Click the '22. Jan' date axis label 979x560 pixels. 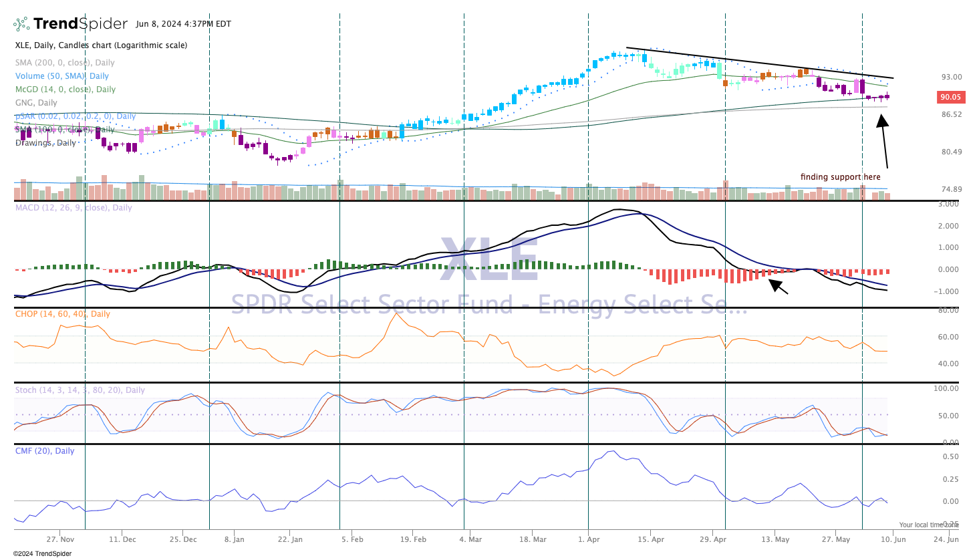(290, 539)
